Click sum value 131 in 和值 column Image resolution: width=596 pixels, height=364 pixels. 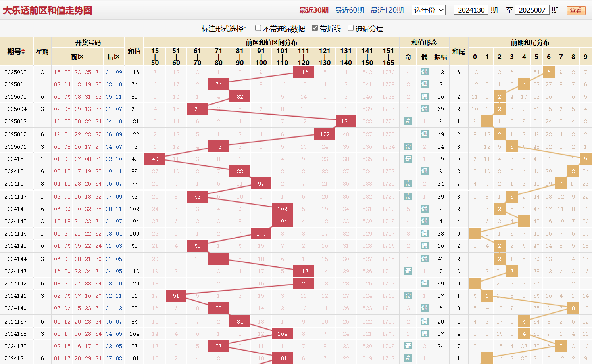tap(135, 121)
